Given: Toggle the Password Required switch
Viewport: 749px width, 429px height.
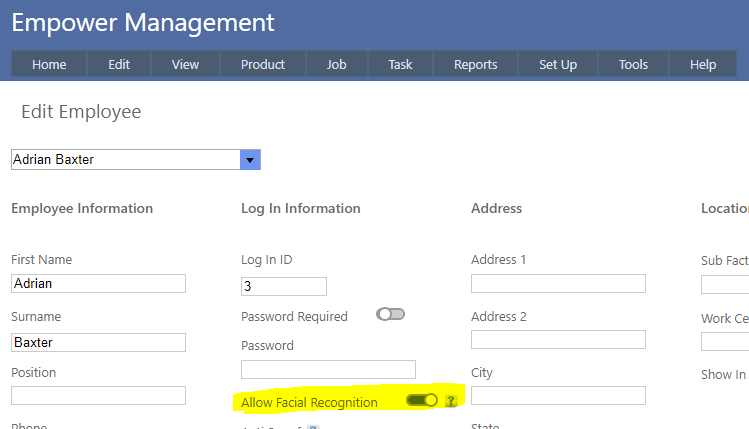Looking at the screenshot, I should [390, 314].
